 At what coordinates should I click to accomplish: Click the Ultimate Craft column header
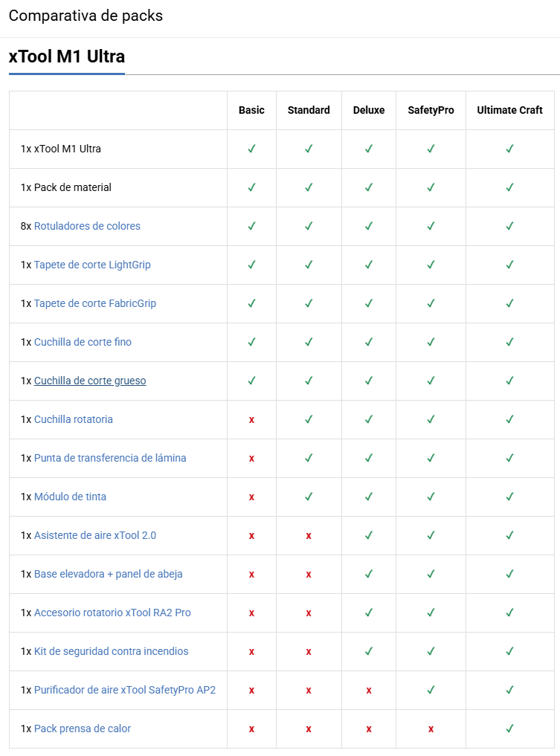click(x=509, y=110)
